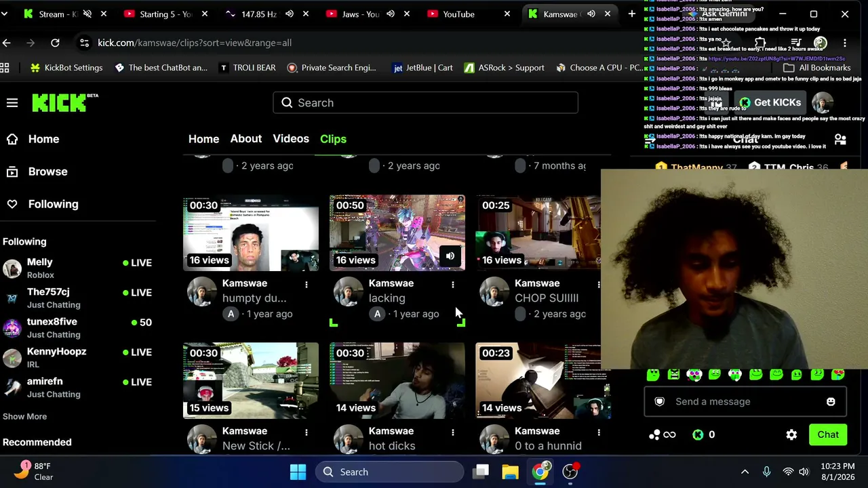
Task: Go to Browse in the sidebar
Action: pos(37,171)
